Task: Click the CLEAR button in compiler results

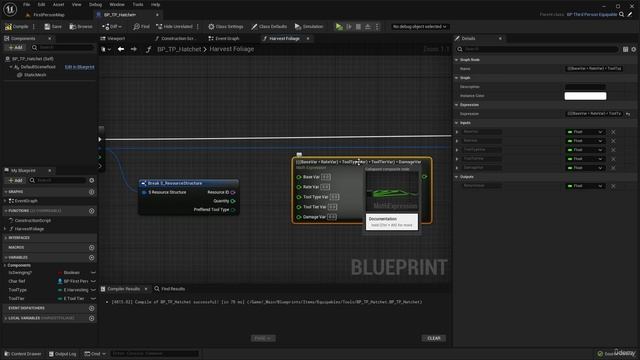Action: [433, 338]
